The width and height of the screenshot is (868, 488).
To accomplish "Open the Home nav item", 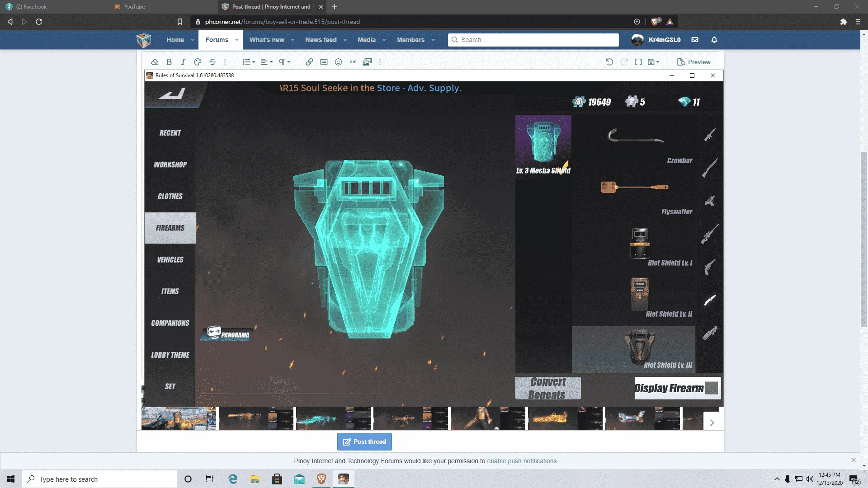I will [175, 40].
